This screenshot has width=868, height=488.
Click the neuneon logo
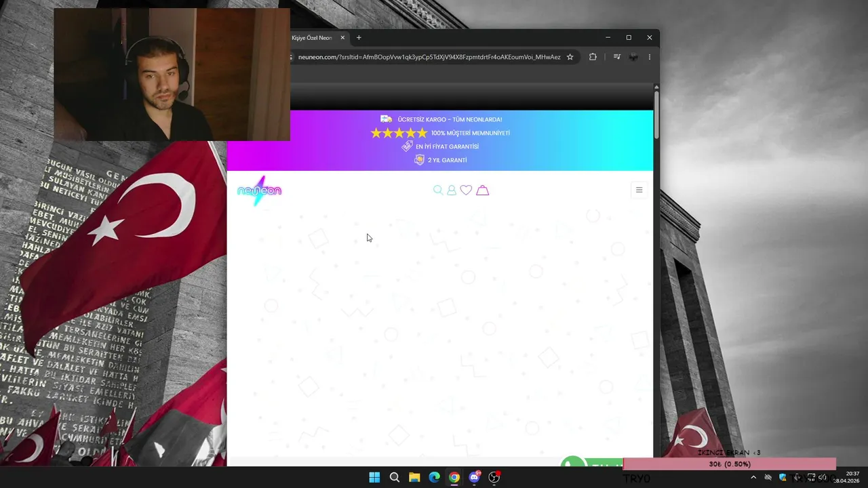[259, 190]
